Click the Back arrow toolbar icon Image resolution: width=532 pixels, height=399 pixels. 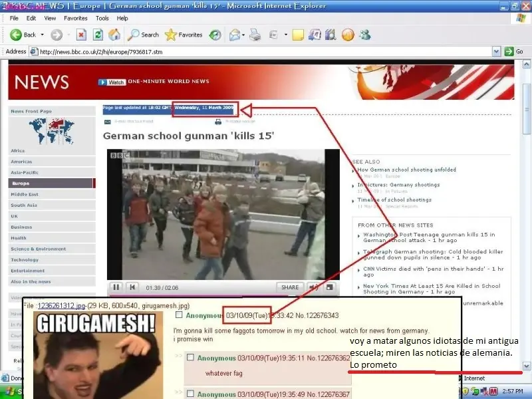15,35
